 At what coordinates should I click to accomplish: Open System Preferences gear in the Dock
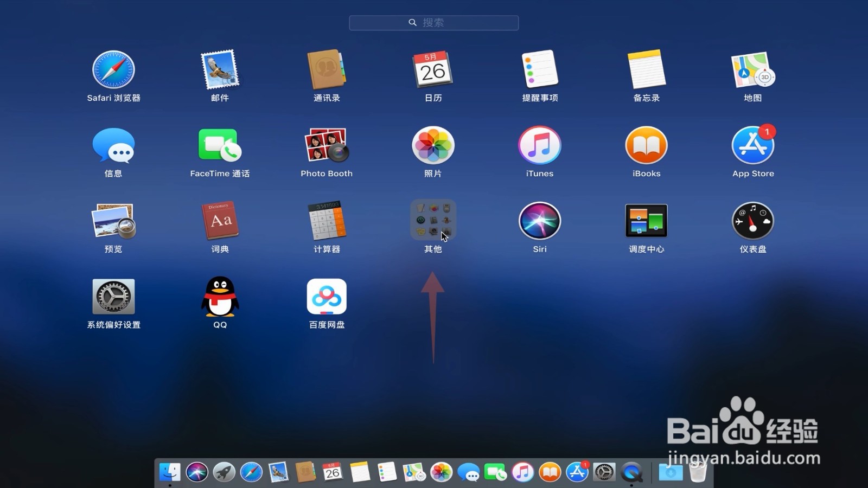click(604, 472)
